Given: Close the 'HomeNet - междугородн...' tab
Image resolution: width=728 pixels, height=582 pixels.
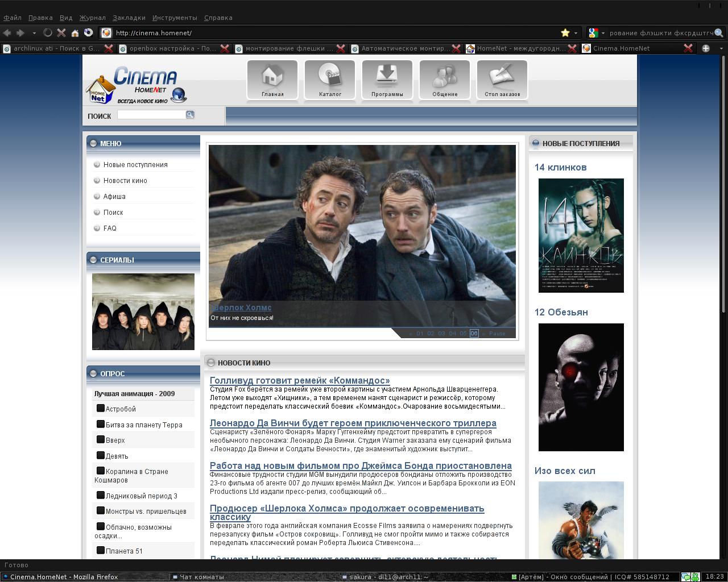Looking at the screenshot, I should pos(572,48).
